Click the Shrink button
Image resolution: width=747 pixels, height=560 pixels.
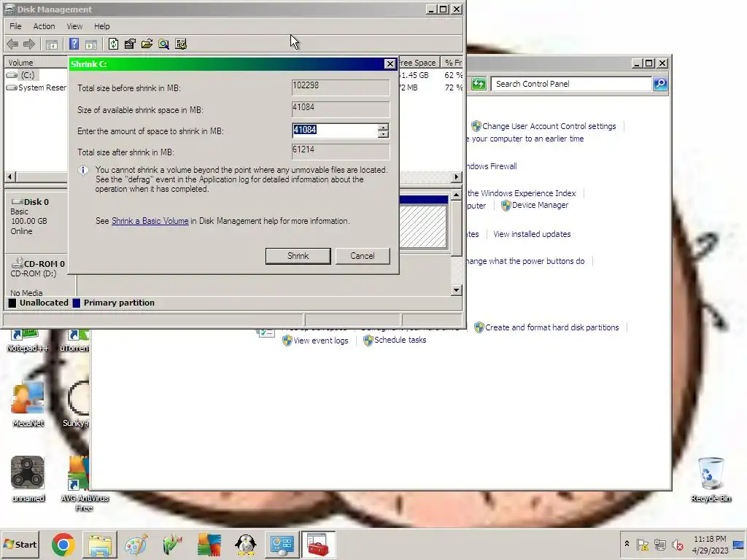click(298, 256)
